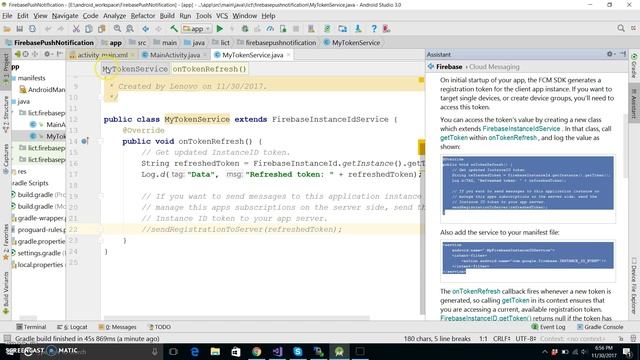Screen dimensions: 640x360
Task: Paste with the clipboard toolbar icon
Action: click(102, 29)
